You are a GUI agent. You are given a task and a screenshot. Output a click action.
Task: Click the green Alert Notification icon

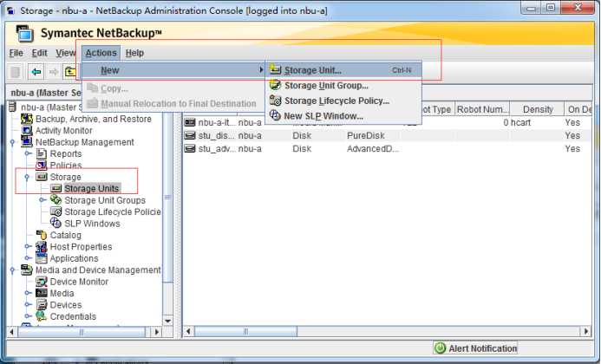(440, 348)
